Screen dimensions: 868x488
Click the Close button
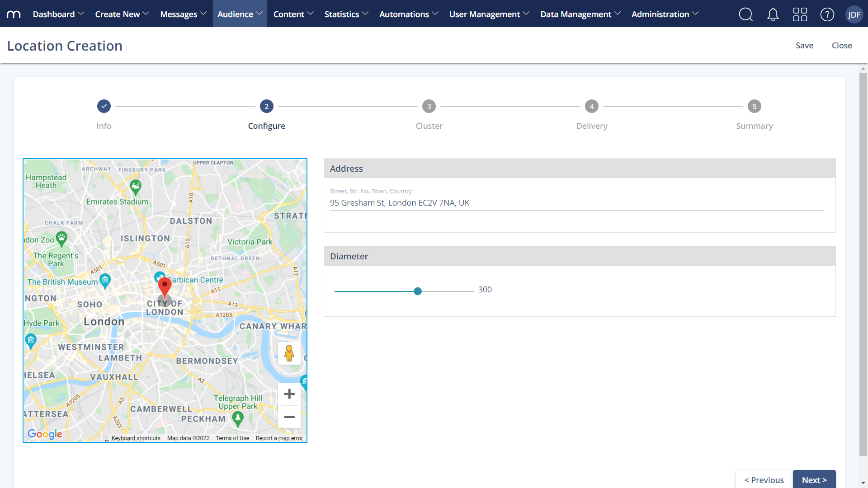click(842, 46)
